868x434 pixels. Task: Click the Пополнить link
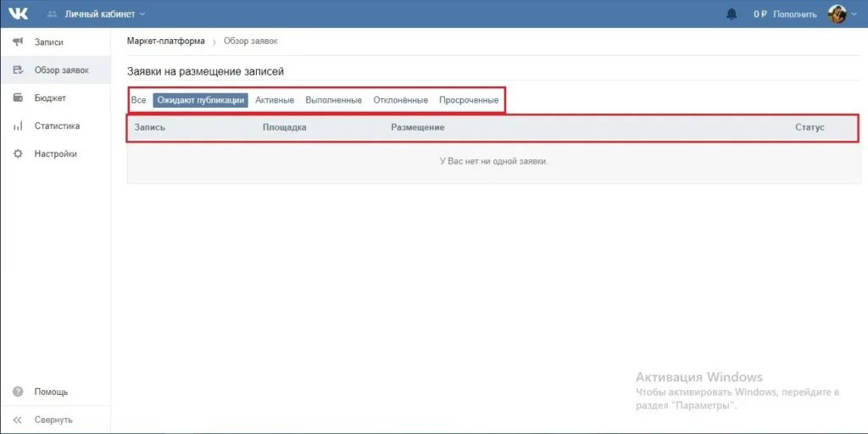coord(794,14)
